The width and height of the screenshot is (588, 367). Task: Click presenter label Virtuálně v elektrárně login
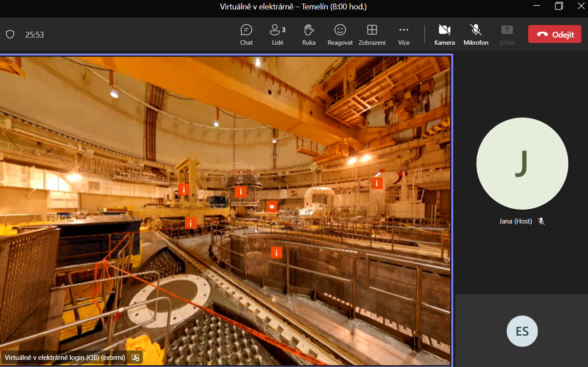pos(65,357)
